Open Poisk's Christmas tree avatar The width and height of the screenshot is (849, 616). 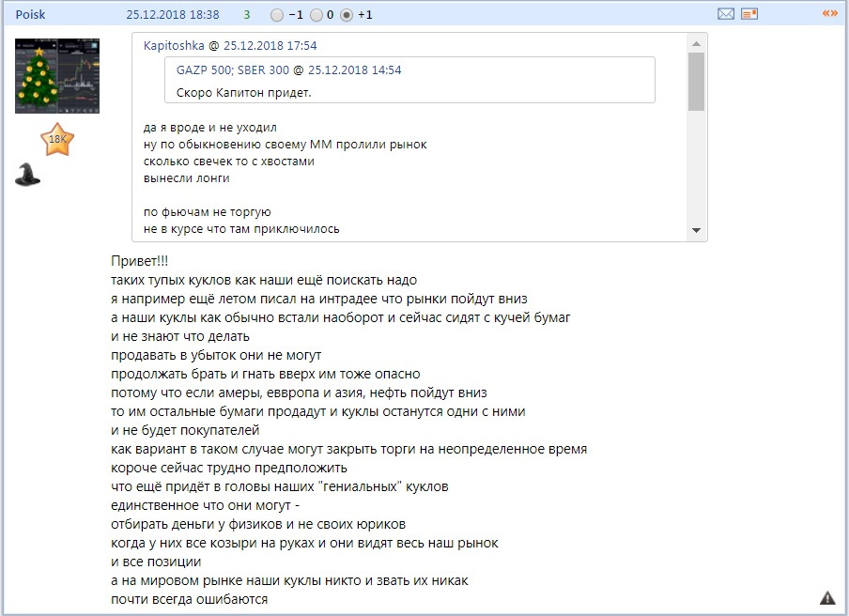pos(57,76)
